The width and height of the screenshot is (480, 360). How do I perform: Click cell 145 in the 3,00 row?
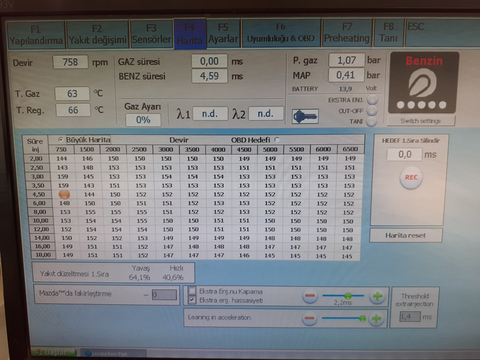pyautogui.click(x=89, y=176)
